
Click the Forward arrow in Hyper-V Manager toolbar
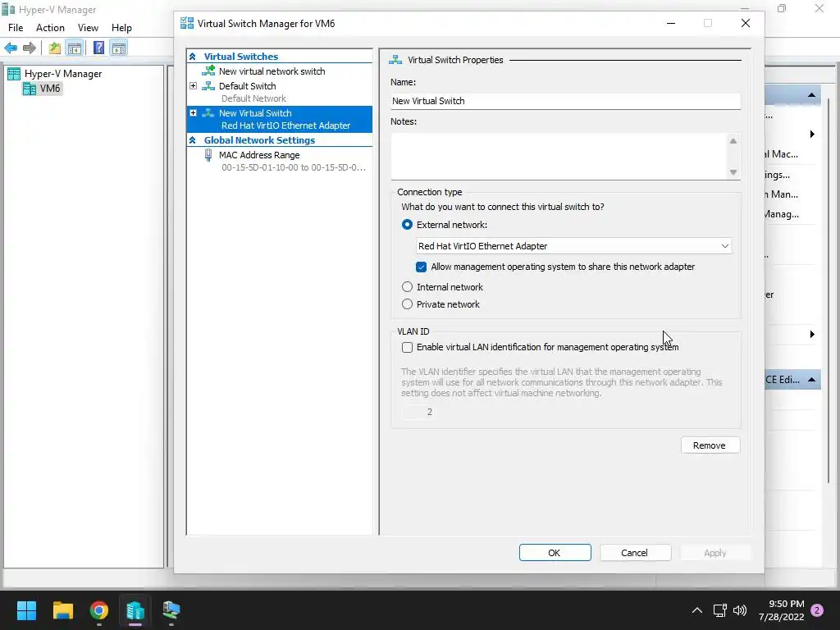[x=30, y=48]
